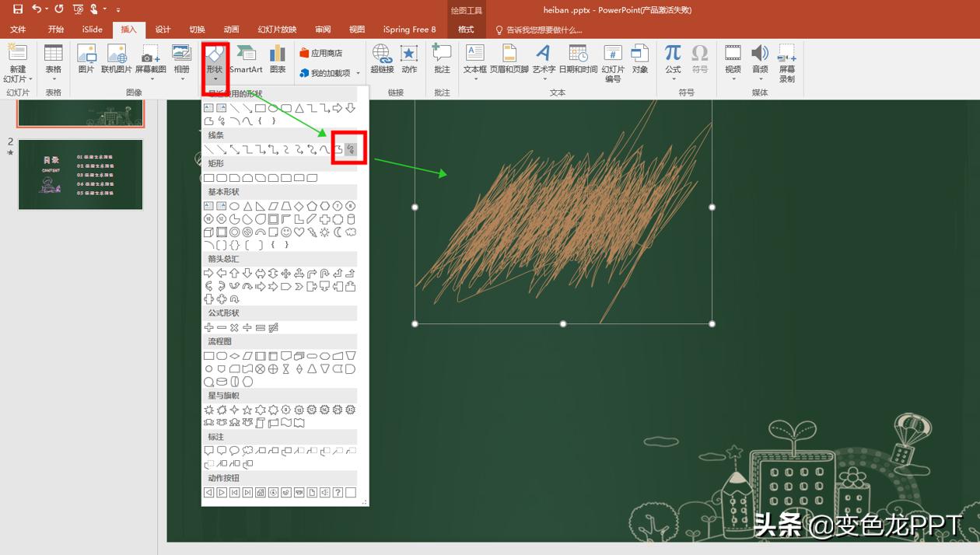Pick the smiley face shape

[286, 232]
